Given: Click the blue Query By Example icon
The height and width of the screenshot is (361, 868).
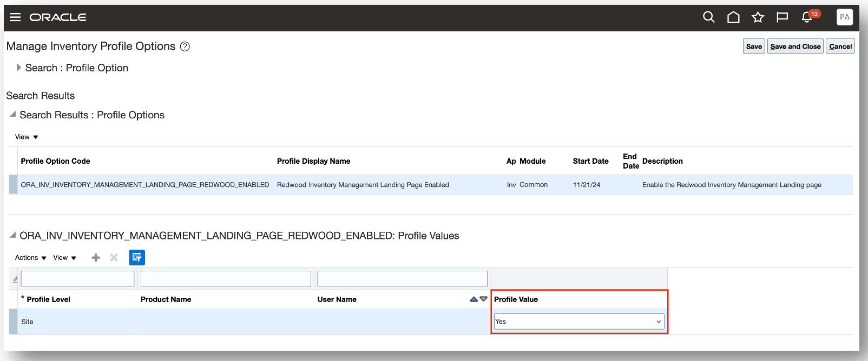Looking at the screenshot, I should click(137, 258).
